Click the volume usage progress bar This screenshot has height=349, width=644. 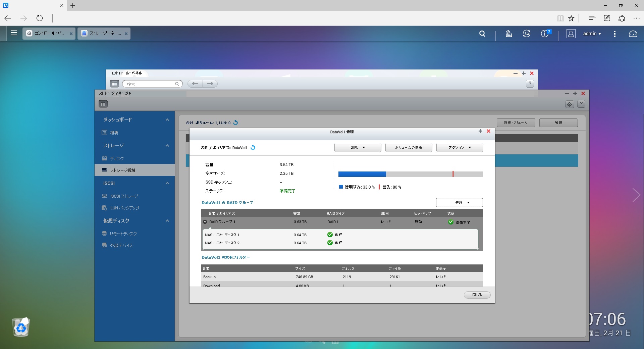(x=410, y=174)
